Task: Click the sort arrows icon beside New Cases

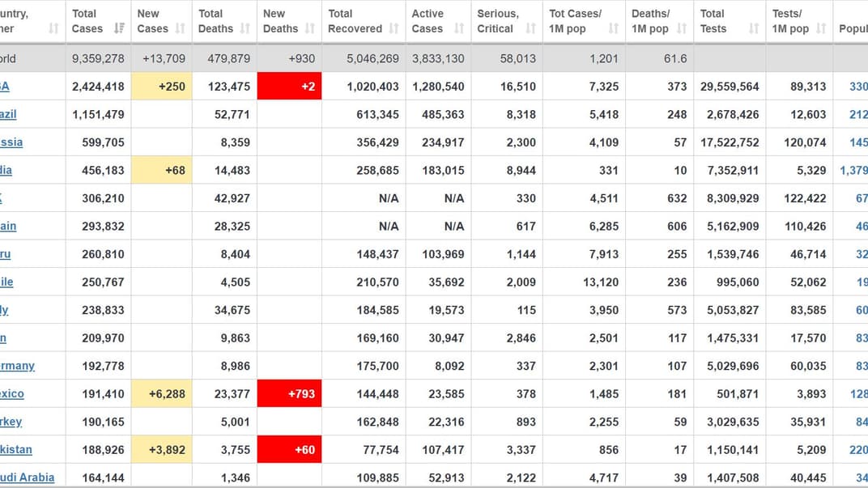Action: pyautogui.click(x=181, y=28)
